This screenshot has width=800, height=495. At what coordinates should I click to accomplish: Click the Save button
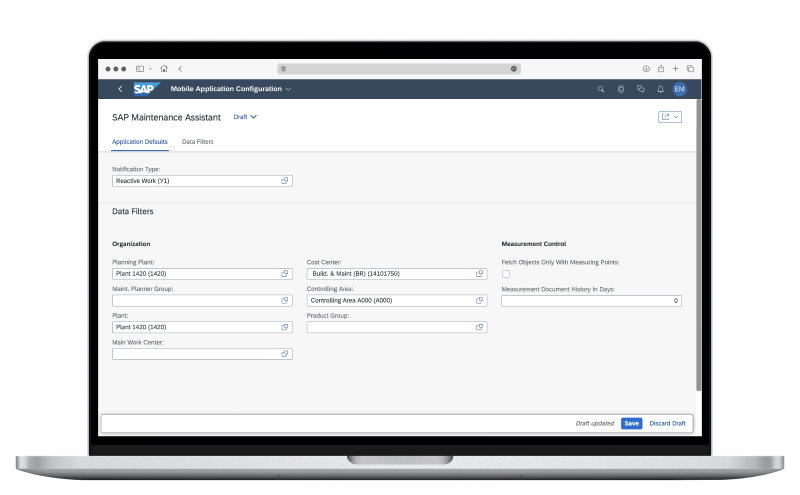[631, 423]
